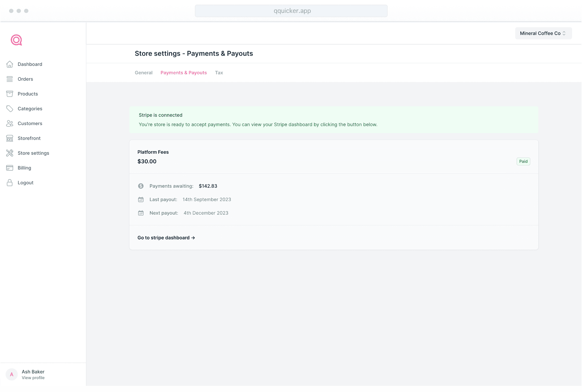
Task: Click the Store settings tools icon
Action: (x=10, y=153)
